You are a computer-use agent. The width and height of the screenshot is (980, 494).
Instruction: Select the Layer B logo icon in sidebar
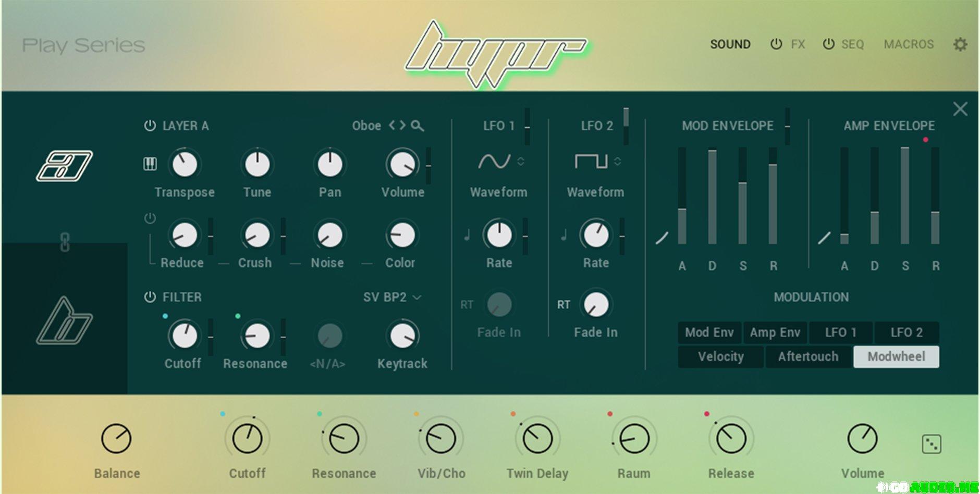coord(64,321)
